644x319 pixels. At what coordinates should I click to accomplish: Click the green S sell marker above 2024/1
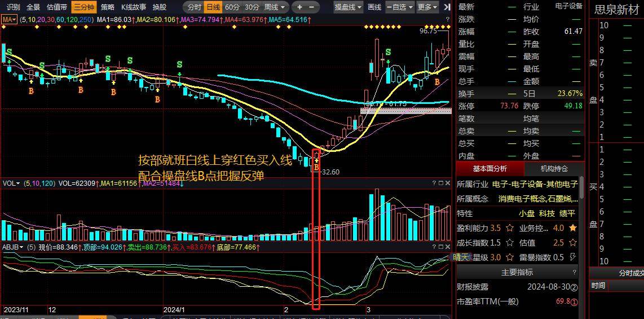pos(179,65)
